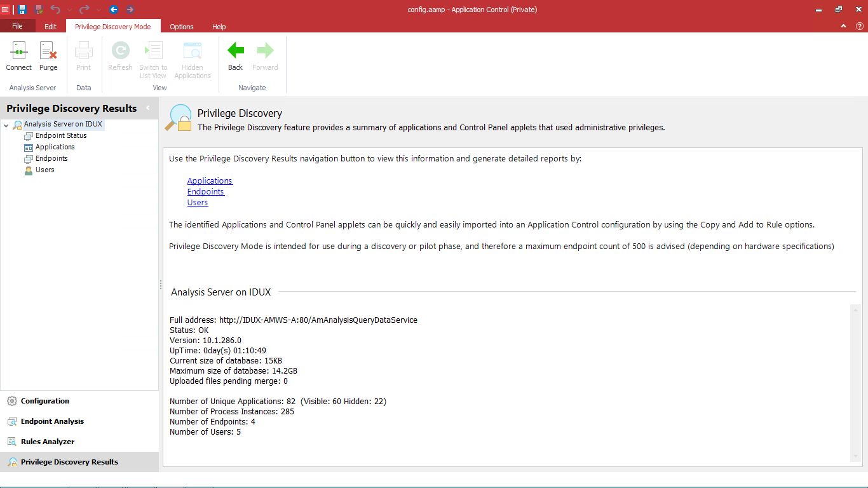The height and width of the screenshot is (488, 868).
Task: Collapse the Privilege Discovery Results panel arrow
Action: coord(148,107)
